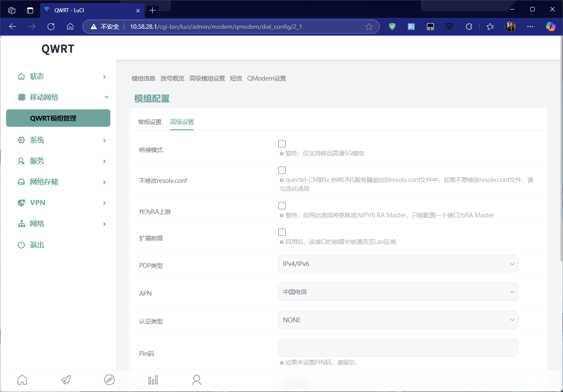
Task: Expand the 系统 chevron arrow
Action: (x=105, y=140)
